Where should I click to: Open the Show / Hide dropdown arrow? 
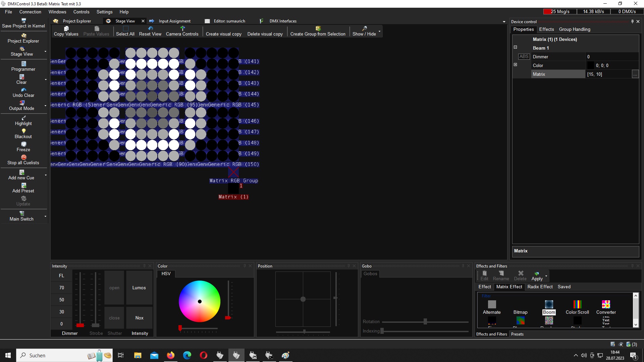click(x=379, y=31)
